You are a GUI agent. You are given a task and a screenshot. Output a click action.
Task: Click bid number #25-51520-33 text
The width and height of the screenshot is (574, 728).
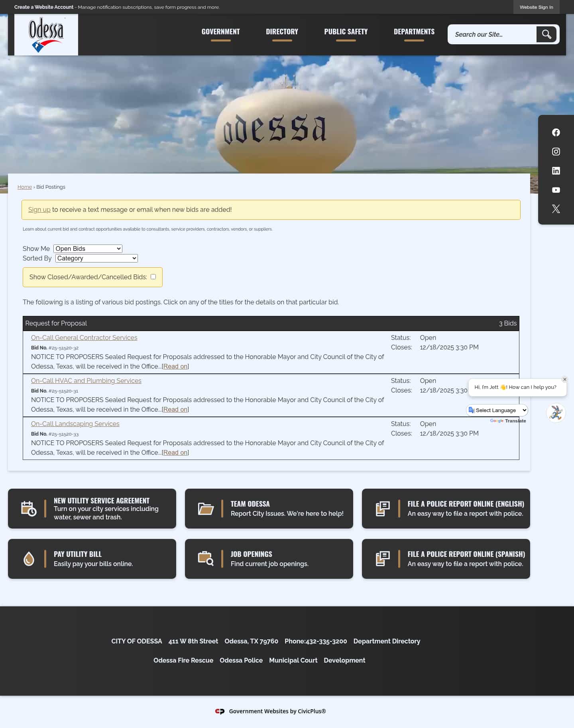[x=63, y=434]
